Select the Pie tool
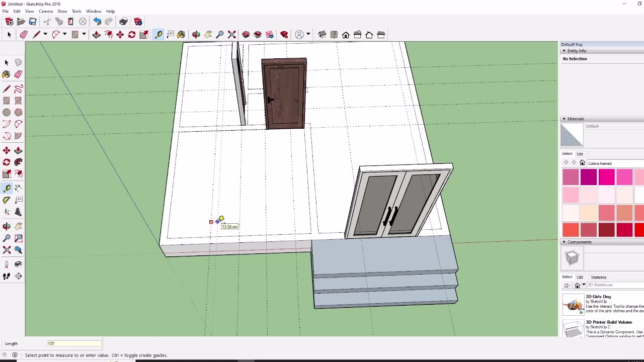The width and height of the screenshot is (644, 362). [x=18, y=136]
